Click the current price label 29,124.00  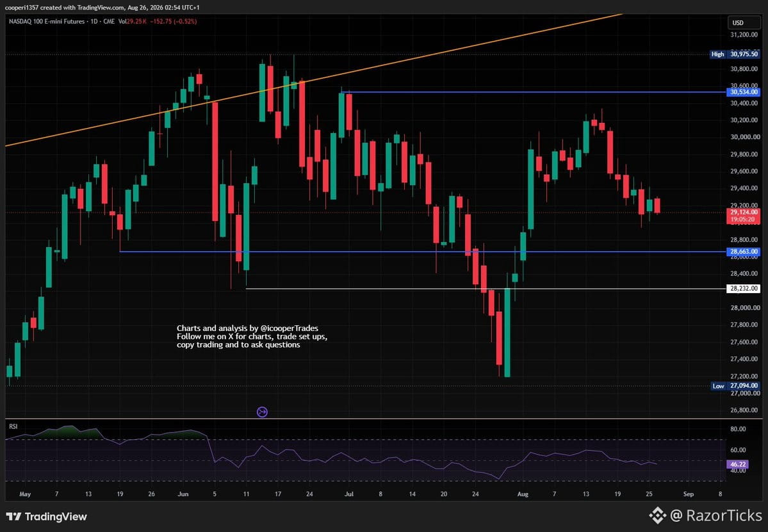[744, 213]
